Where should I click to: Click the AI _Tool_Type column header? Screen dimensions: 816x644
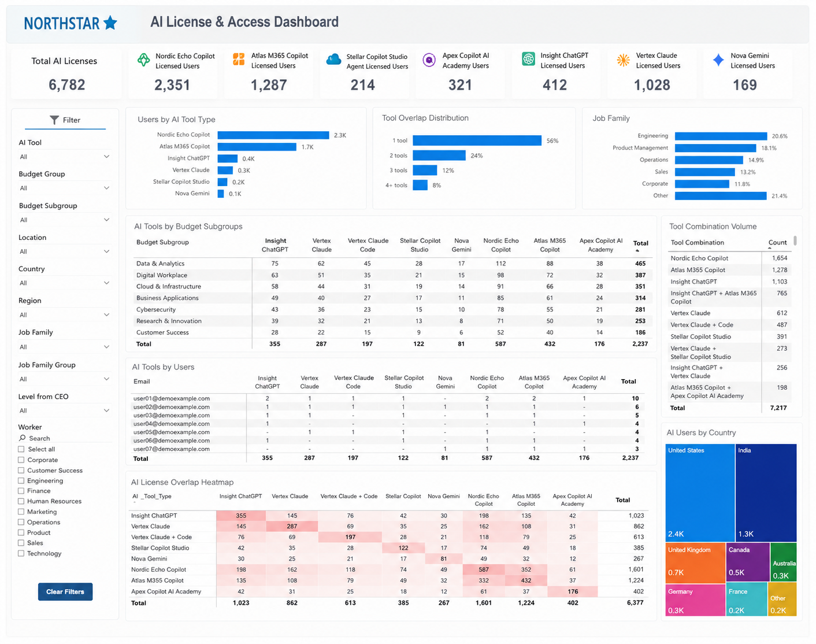coord(151,497)
